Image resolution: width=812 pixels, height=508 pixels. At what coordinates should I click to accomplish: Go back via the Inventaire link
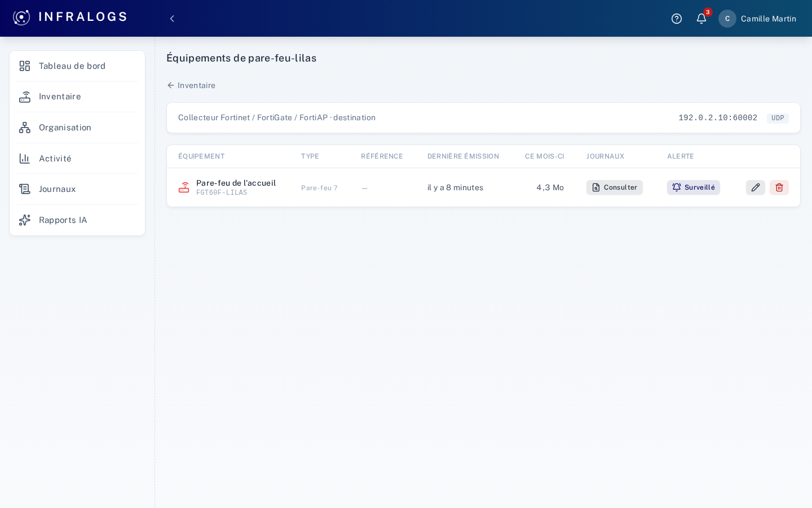(x=191, y=85)
